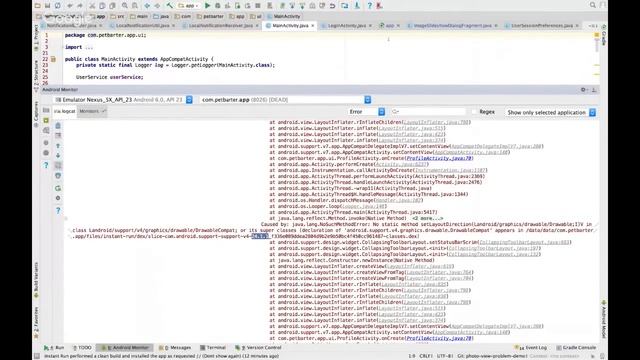Select the Monitors tab
The height and width of the screenshot is (360, 640).
(92, 111)
